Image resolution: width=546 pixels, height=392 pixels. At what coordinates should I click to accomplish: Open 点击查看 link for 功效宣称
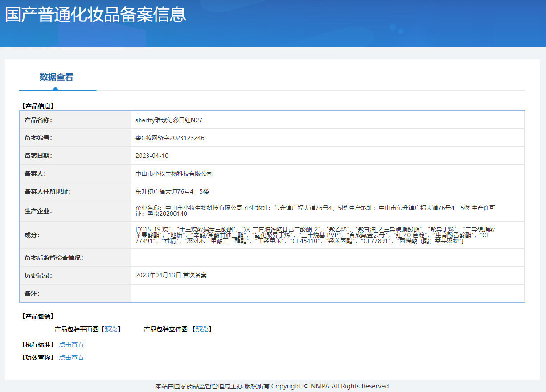pos(71,358)
